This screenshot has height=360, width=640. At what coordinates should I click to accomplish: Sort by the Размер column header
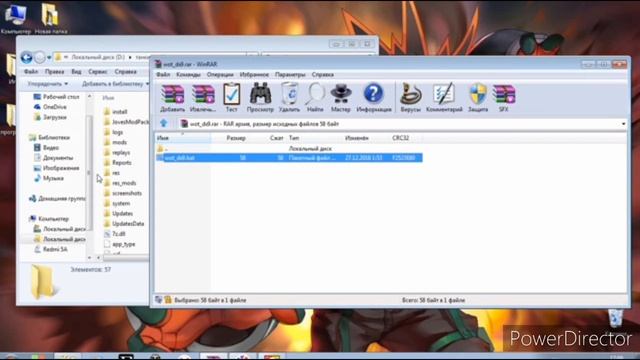pos(236,138)
